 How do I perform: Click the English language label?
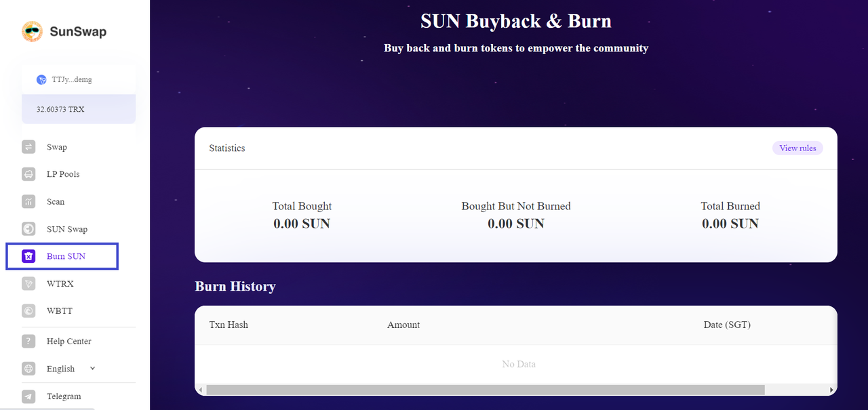click(60, 369)
